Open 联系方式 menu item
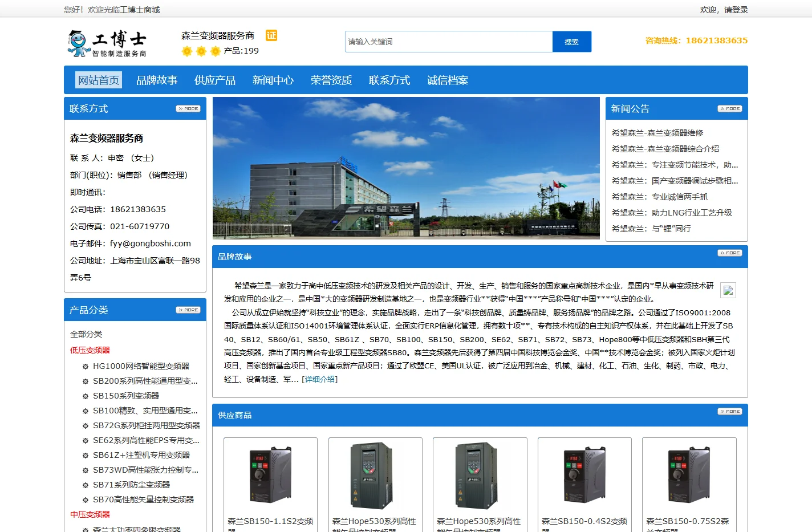The width and height of the screenshot is (812, 532). tap(389, 80)
